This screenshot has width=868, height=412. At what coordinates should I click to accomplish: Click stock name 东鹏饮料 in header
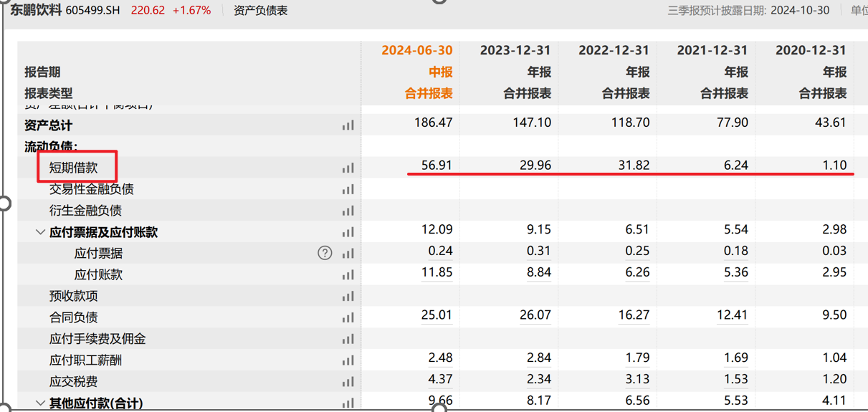(x=36, y=11)
